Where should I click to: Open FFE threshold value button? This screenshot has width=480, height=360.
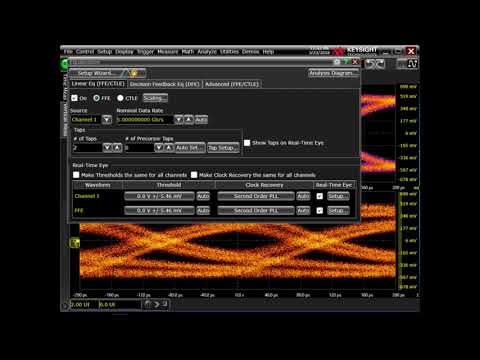pyautogui.click(x=159, y=210)
